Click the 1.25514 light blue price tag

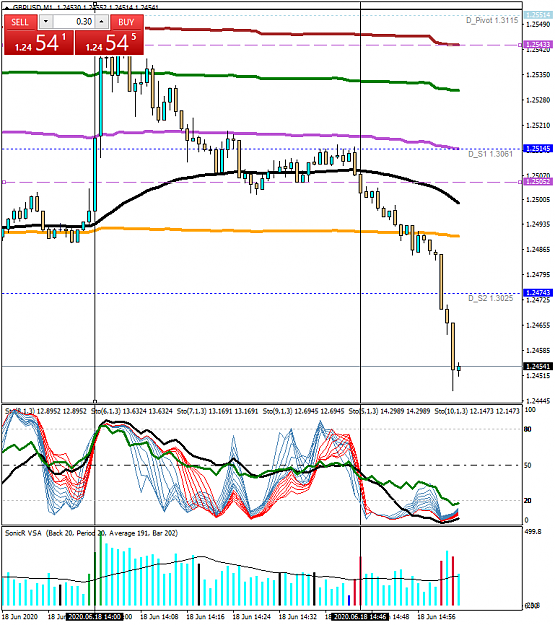[x=538, y=15]
